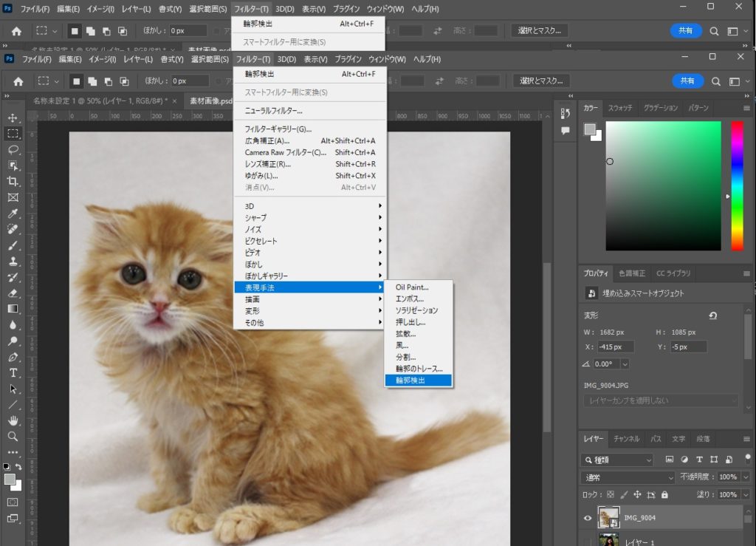Show the レイヤー 1 layer
This screenshot has height=546, width=756.
click(588, 542)
